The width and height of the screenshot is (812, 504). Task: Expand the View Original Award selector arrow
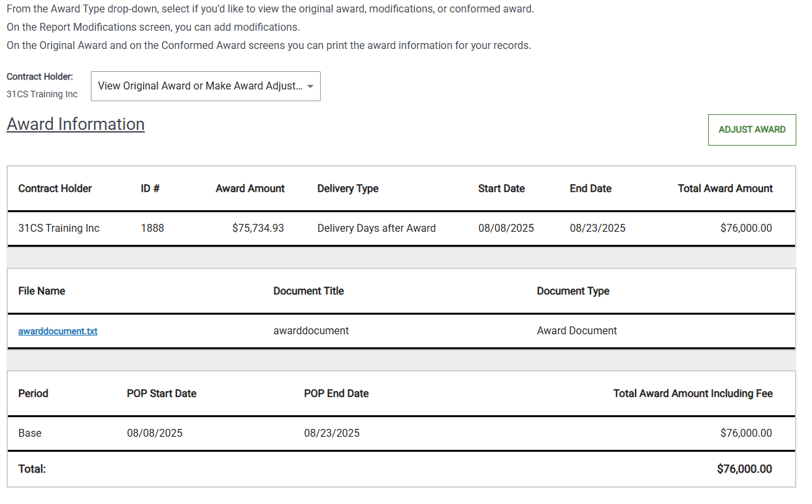[310, 86]
